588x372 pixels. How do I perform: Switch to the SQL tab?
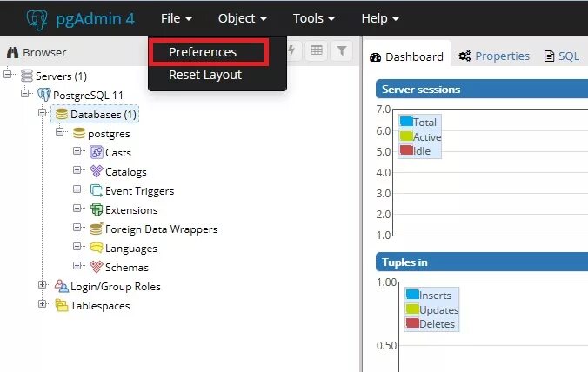click(561, 56)
